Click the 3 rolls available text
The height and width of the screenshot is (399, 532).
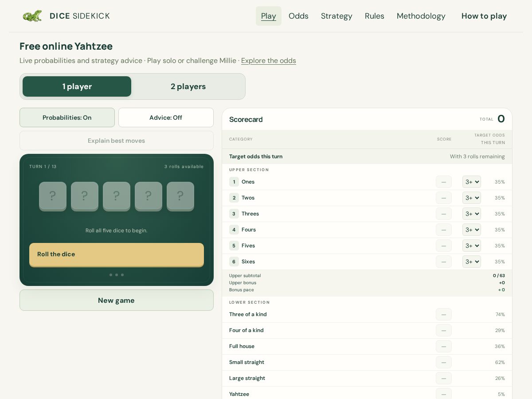(x=184, y=167)
